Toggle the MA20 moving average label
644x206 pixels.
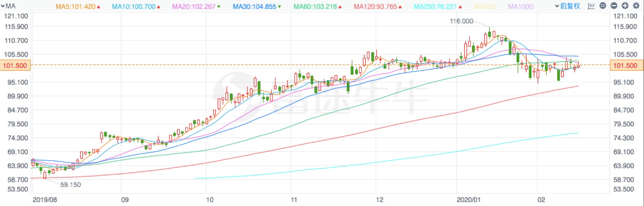pyautogui.click(x=196, y=7)
